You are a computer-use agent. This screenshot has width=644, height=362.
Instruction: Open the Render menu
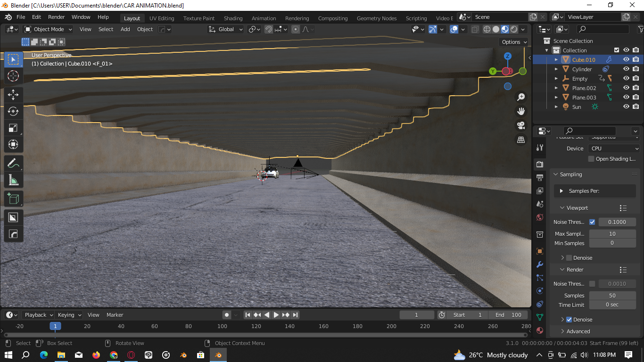coord(56,17)
